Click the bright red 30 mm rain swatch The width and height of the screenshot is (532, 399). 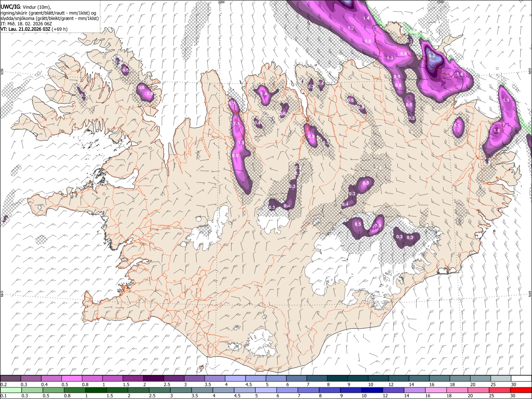pos(521,390)
